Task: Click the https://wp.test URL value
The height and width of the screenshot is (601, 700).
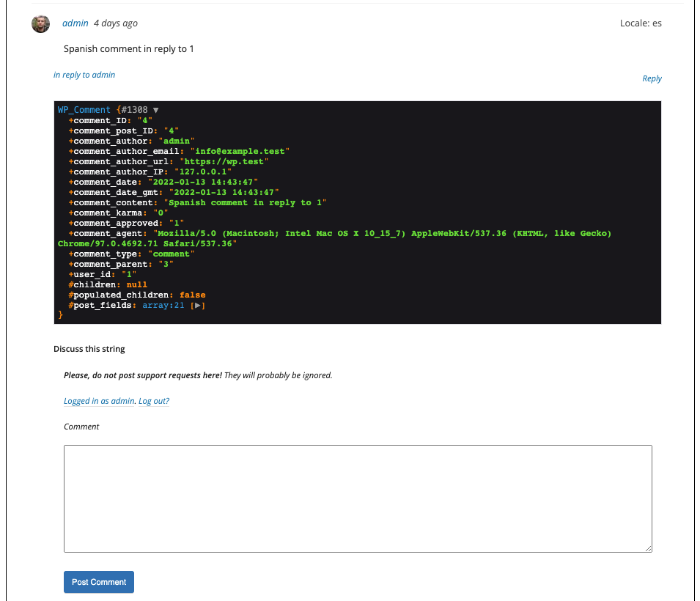Action: [x=226, y=162]
